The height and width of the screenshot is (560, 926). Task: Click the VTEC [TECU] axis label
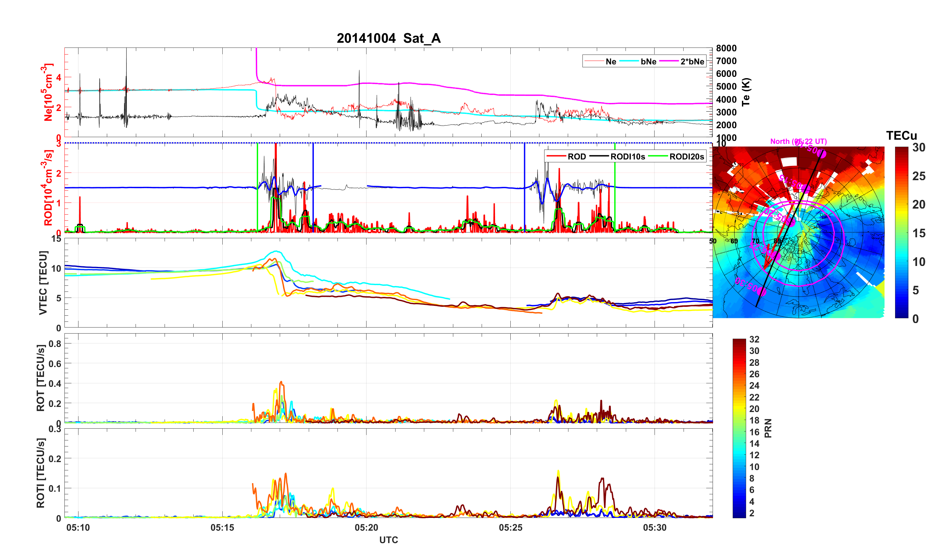(x=43, y=283)
